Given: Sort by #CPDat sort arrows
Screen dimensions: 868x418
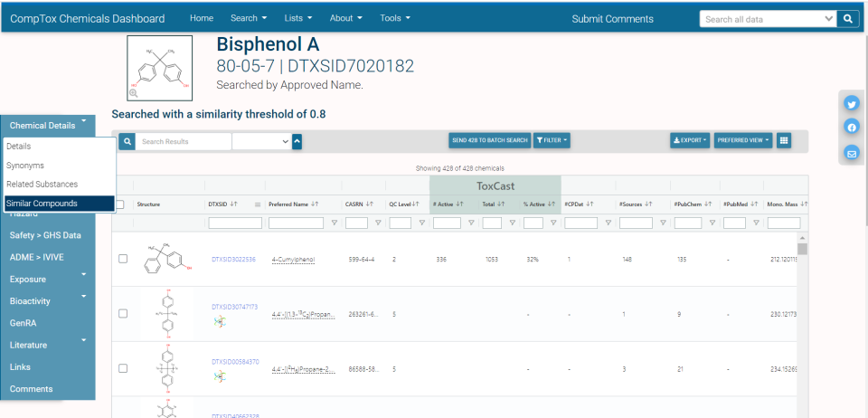Looking at the screenshot, I should (590, 204).
